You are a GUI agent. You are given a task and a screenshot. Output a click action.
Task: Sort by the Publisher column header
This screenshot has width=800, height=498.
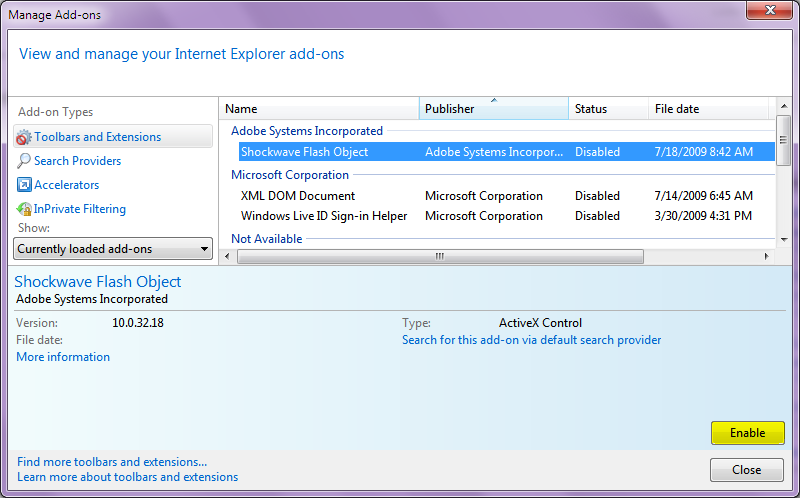pyautogui.click(x=494, y=109)
